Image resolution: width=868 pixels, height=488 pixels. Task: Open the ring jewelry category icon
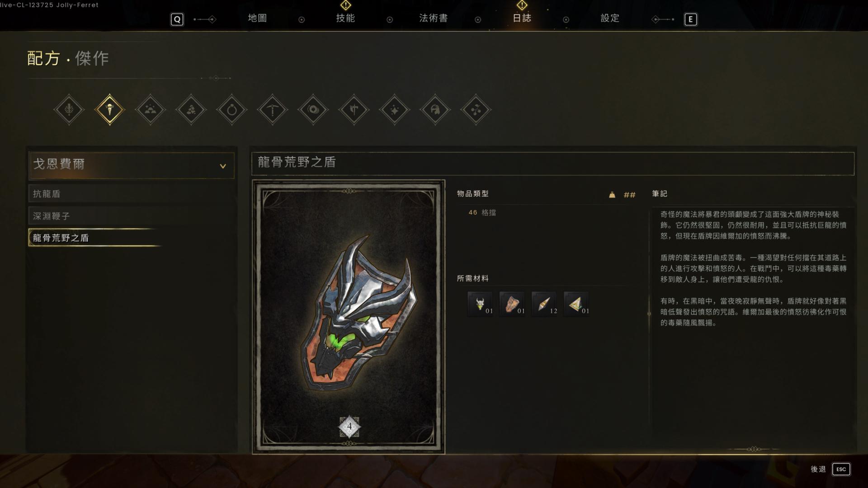tap(231, 109)
